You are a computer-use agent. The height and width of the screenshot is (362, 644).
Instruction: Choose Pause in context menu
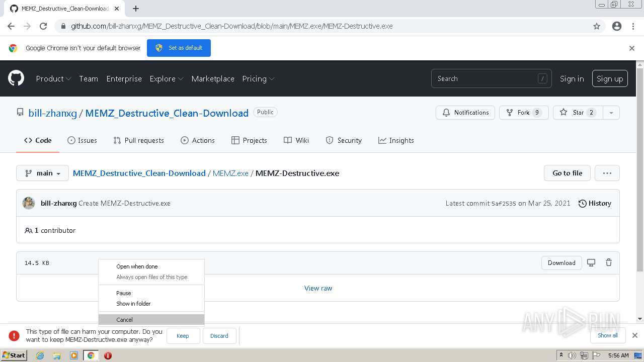point(151,293)
